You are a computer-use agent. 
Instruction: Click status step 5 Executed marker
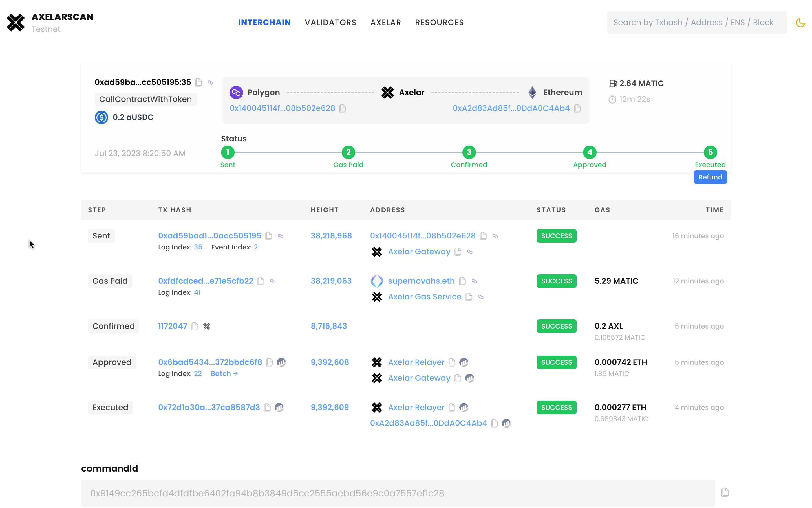(x=710, y=152)
